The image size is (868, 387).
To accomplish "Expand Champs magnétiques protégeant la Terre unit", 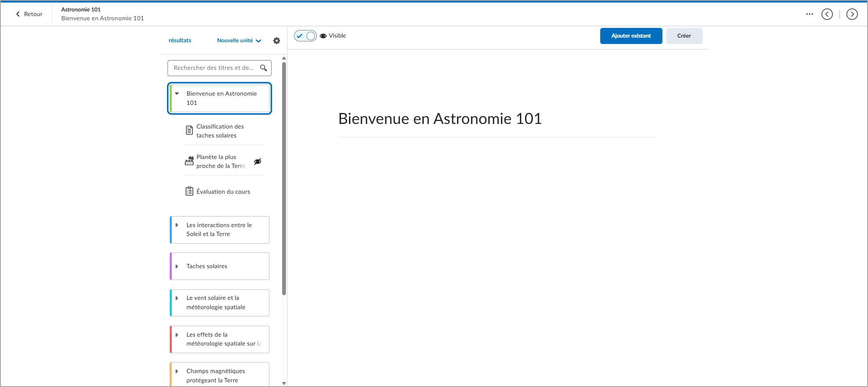I will [x=177, y=371].
